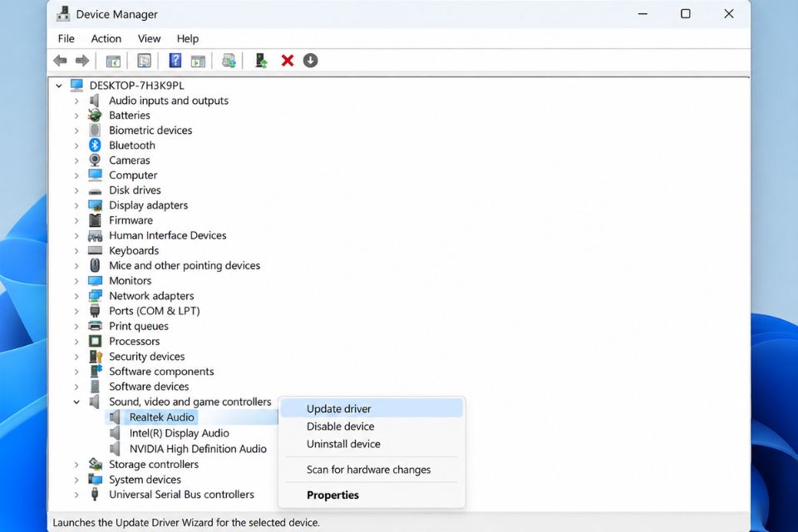Select NVIDIA High Definition Audio device
Screen dimensions: 798x532
click(198, 449)
